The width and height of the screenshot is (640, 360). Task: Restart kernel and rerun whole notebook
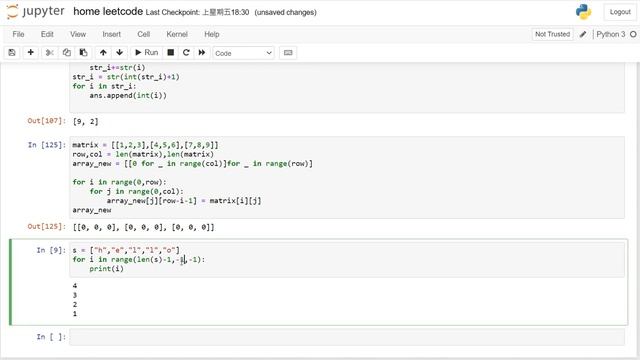click(202, 53)
